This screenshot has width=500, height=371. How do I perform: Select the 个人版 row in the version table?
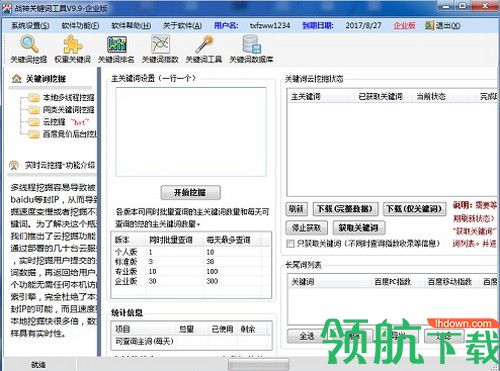coord(191,252)
